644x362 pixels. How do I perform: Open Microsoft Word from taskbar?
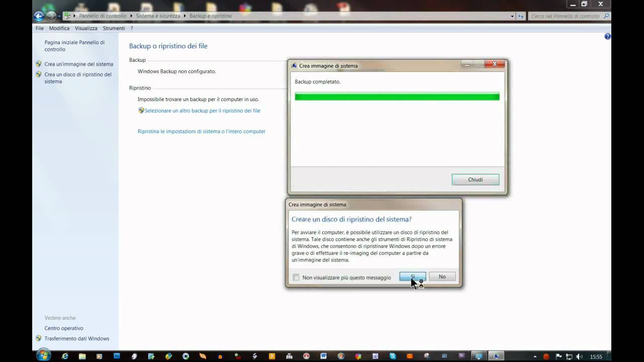point(323,356)
